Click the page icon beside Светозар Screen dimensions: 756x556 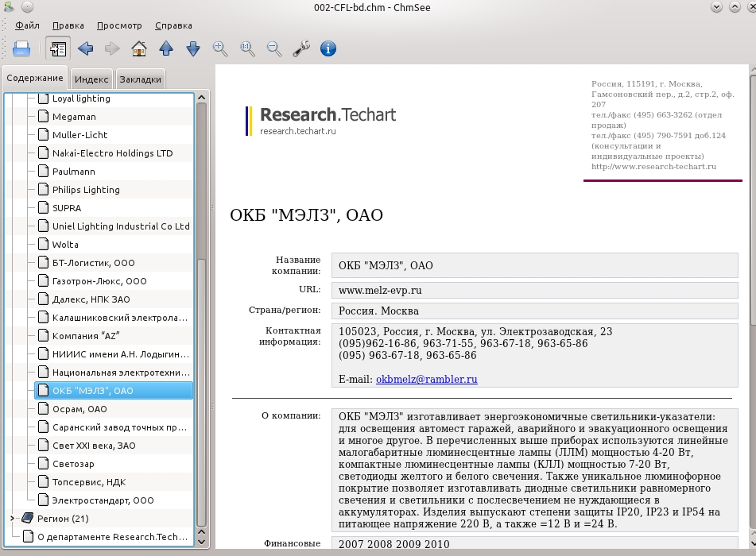[44, 464]
